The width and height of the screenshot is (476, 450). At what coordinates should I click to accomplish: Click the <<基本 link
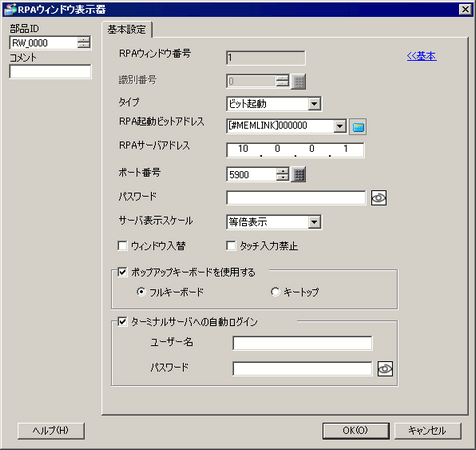point(421,56)
